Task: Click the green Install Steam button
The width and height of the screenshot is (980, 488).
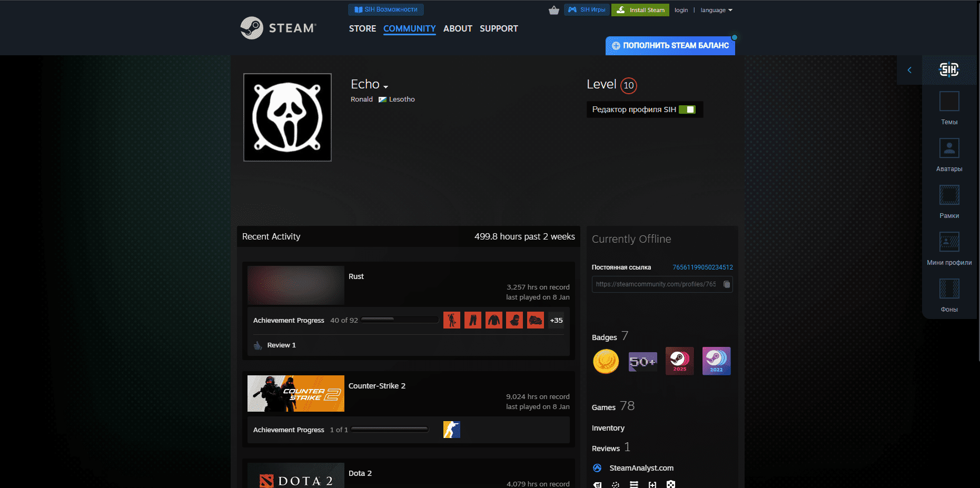Action: point(640,9)
